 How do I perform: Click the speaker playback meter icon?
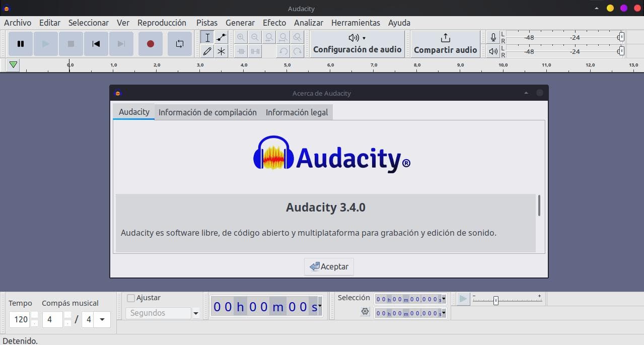493,51
